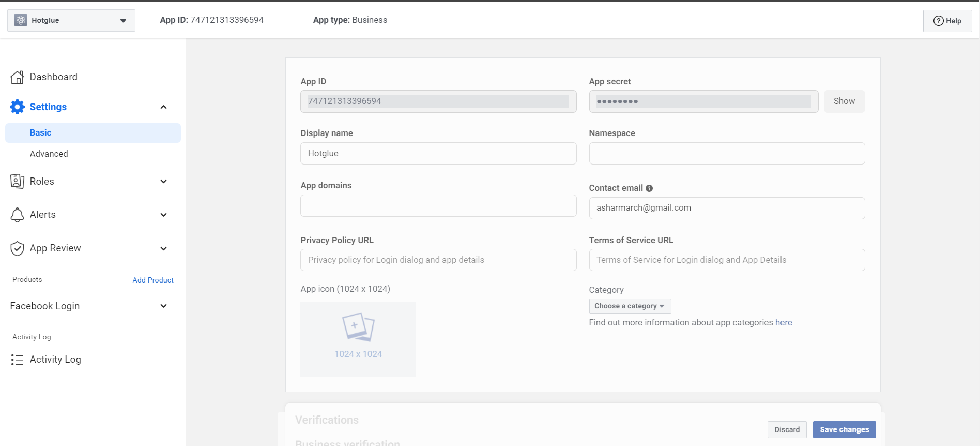Click the Discard button
The width and height of the screenshot is (980, 446).
[787, 429]
